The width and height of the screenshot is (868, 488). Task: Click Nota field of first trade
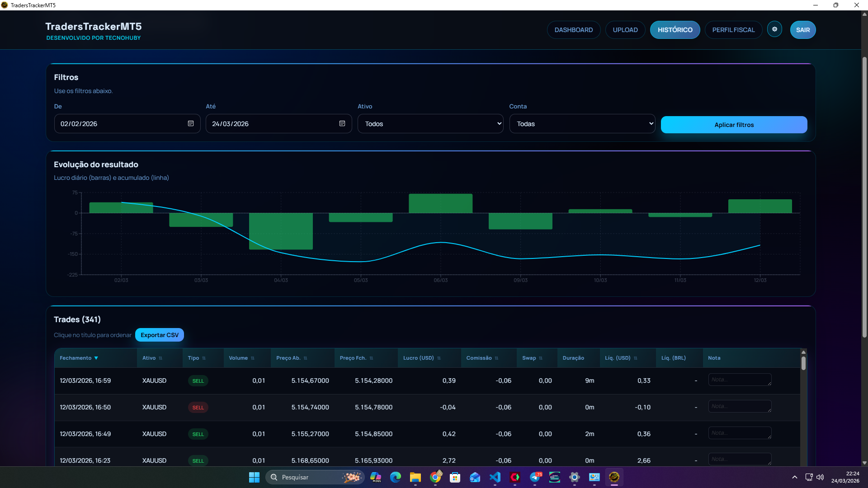click(x=740, y=380)
